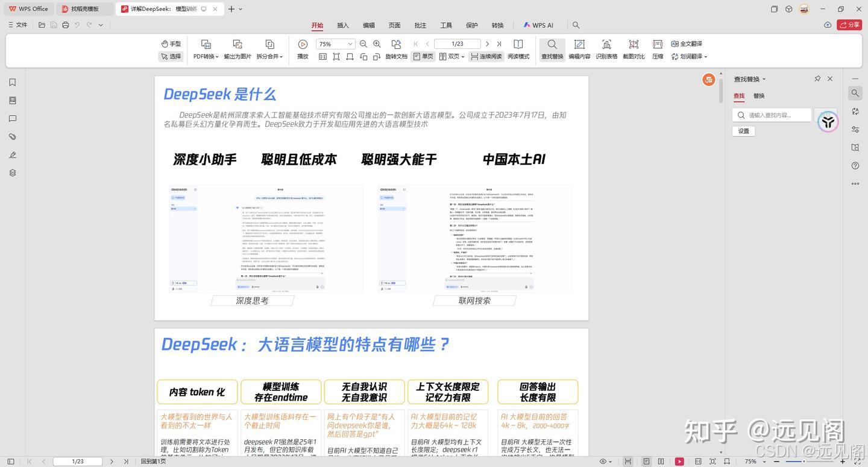Open the 开始 ribbon tab

(317, 25)
